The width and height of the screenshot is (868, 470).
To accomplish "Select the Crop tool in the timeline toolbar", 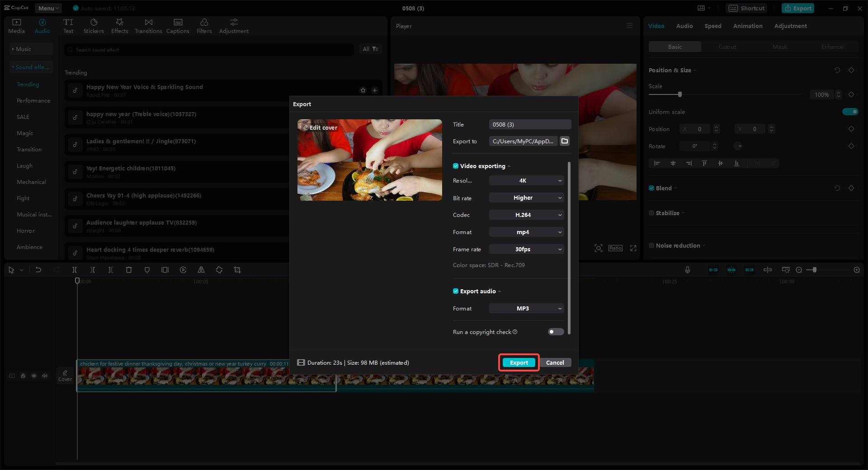I will (237, 270).
